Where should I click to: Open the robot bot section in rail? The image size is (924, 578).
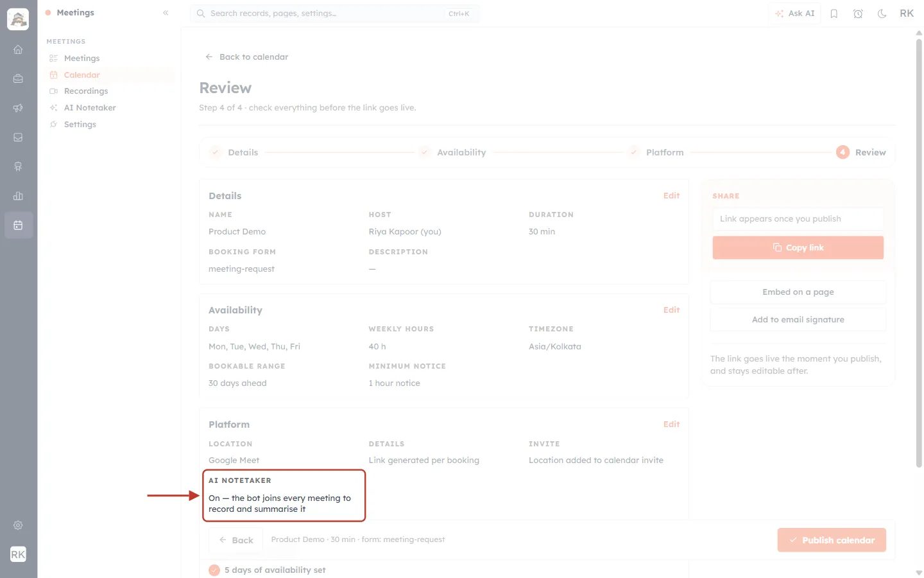pyautogui.click(x=18, y=166)
